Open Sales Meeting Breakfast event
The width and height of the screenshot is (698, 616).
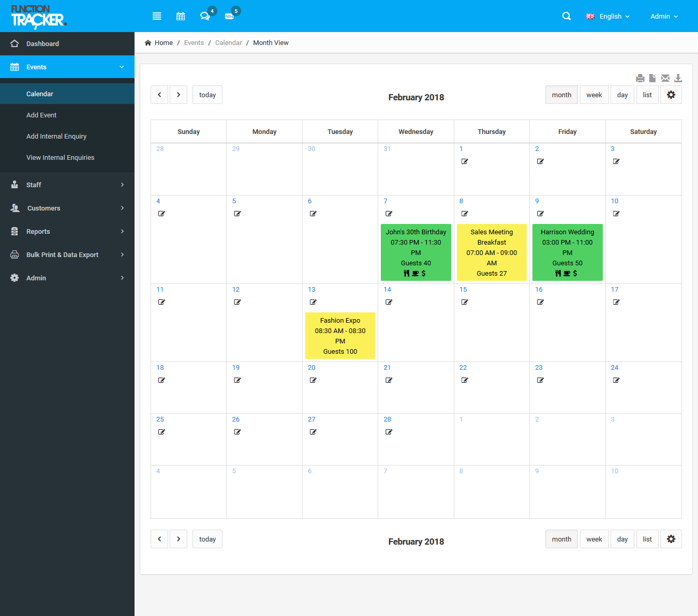[492, 252]
